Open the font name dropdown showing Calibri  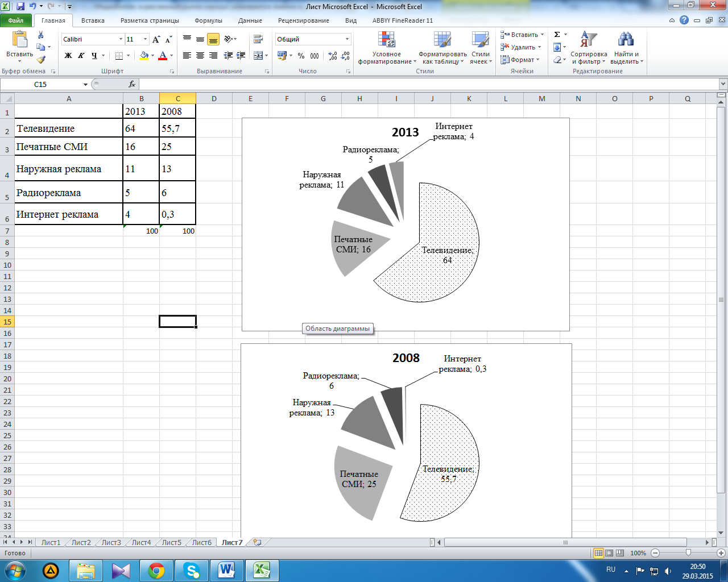pyautogui.click(x=121, y=39)
